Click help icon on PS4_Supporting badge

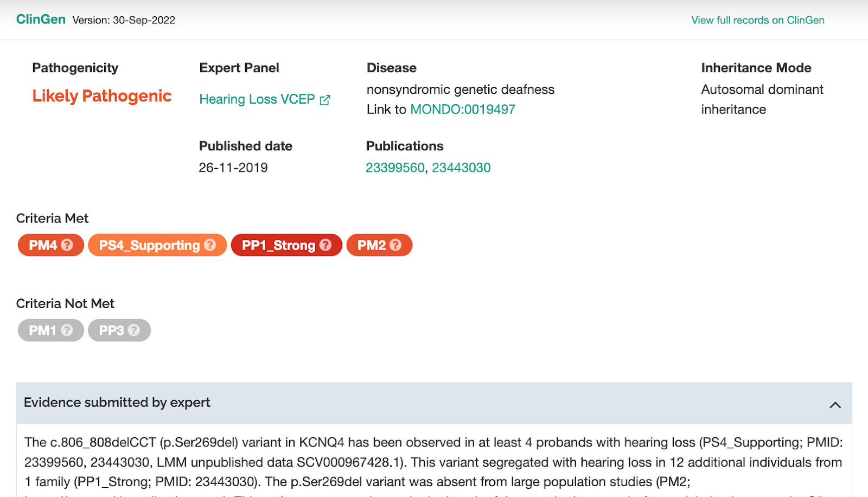[x=210, y=245]
